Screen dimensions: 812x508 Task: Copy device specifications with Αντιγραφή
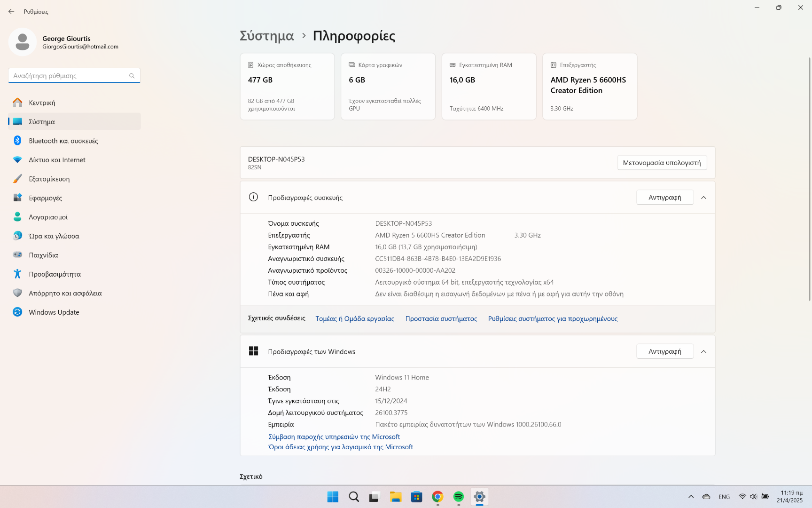[665, 198]
